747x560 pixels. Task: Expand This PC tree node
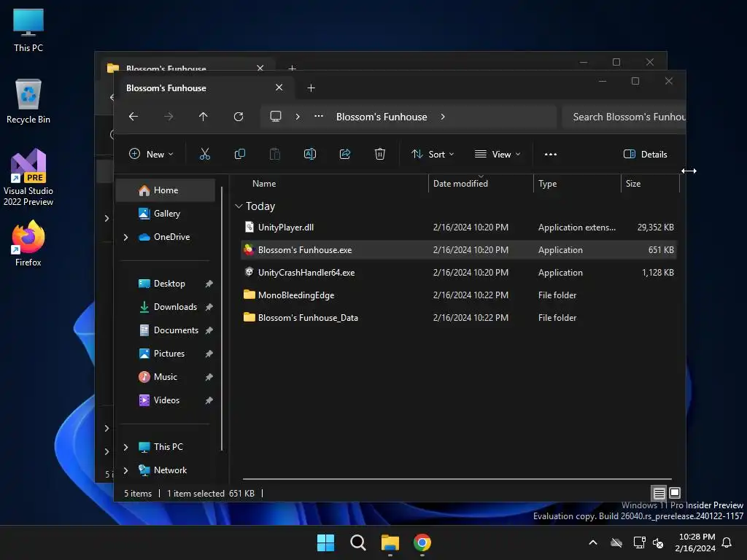[x=125, y=447]
